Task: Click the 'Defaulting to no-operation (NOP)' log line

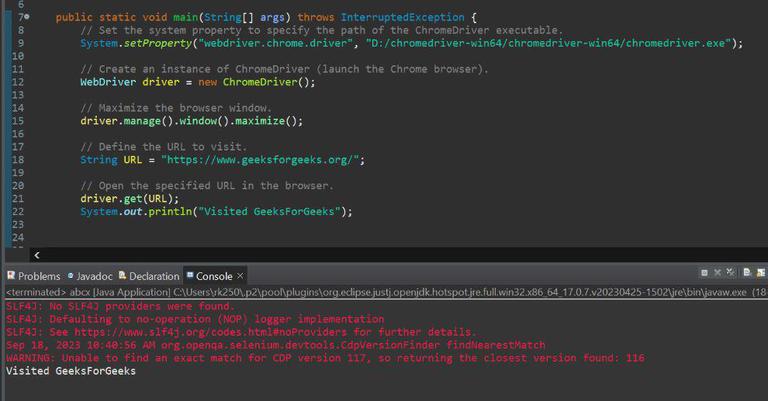Action: click(195, 319)
